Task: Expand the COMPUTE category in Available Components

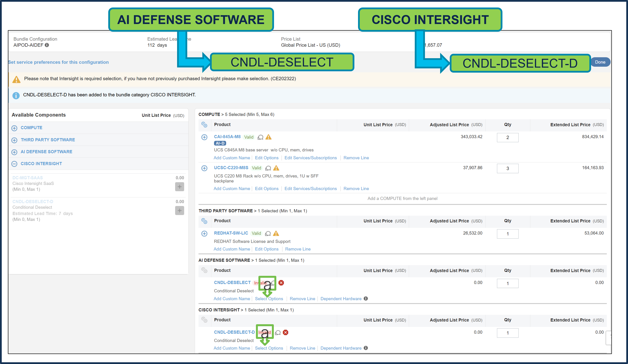Action: [14, 128]
